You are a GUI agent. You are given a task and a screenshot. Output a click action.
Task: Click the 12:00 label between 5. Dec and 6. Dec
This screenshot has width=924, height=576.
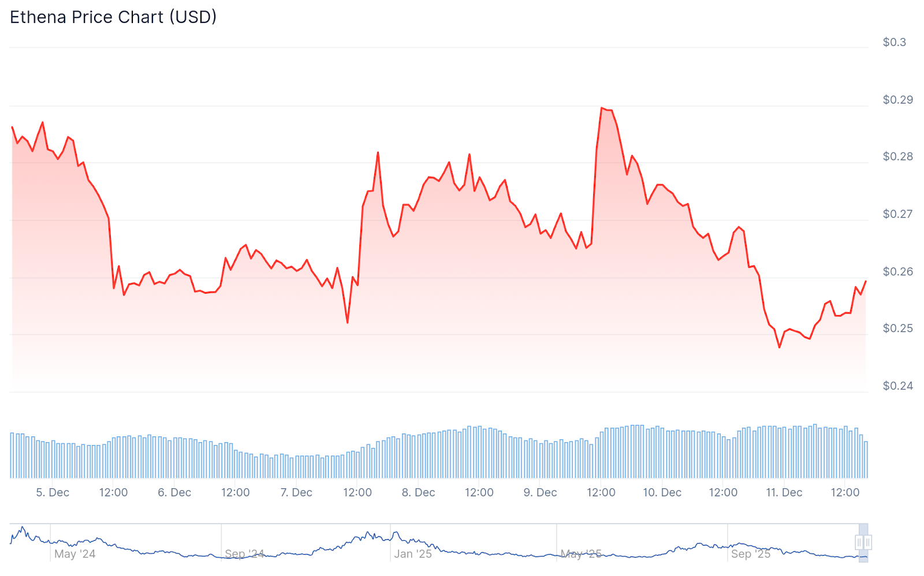113,492
